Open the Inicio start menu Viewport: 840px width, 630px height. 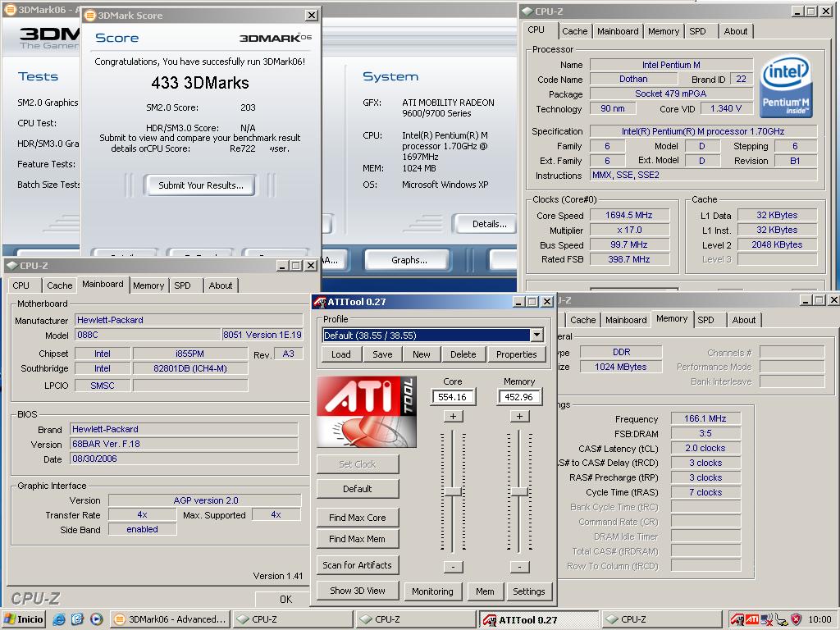point(24,619)
